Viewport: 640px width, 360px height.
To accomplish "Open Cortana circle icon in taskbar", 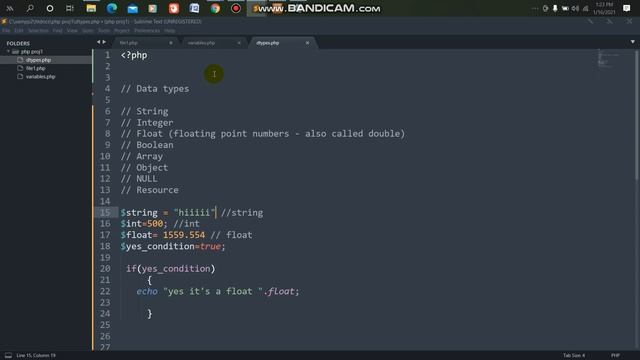I will click(x=50, y=8).
